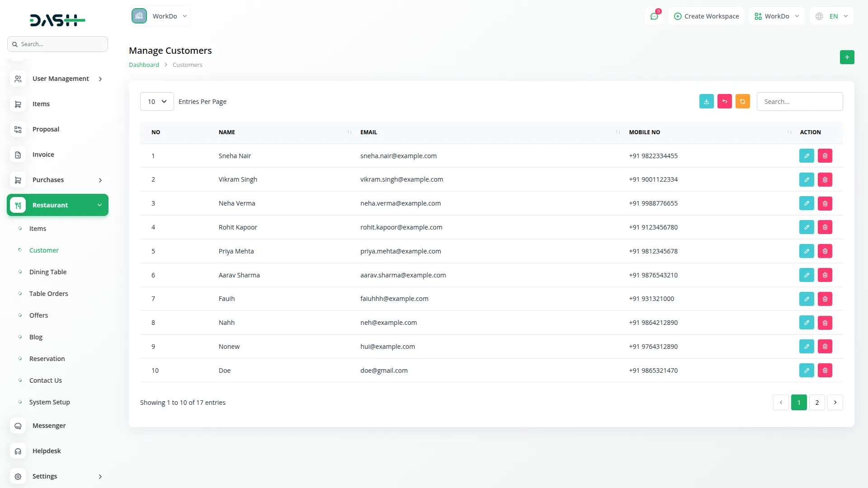
Task: Go to page 2 of customer entries
Action: click(816, 402)
